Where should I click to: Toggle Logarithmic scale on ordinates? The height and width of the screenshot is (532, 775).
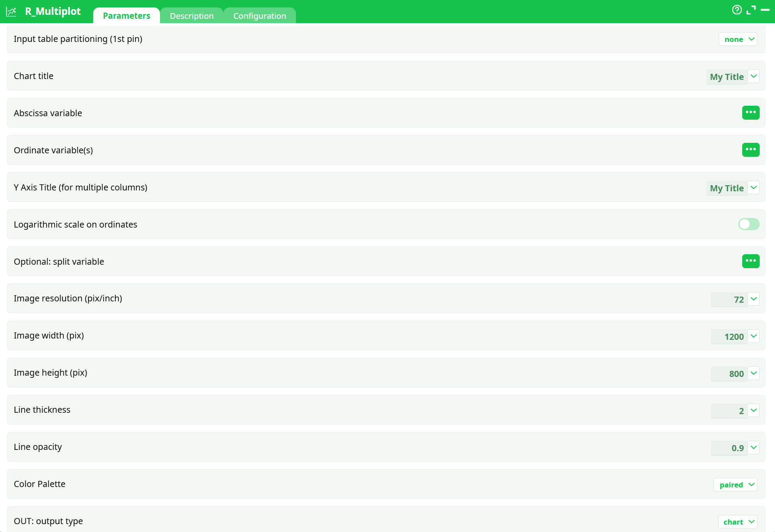click(x=748, y=224)
